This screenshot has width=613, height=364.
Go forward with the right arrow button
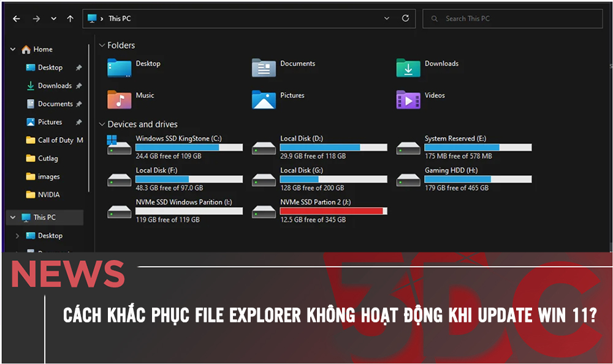click(36, 18)
